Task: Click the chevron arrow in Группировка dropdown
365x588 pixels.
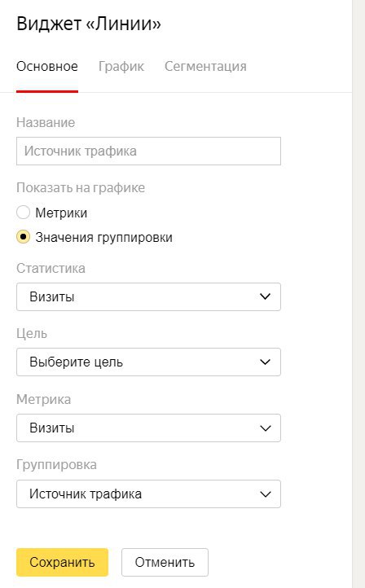Action: pyautogui.click(x=266, y=494)
